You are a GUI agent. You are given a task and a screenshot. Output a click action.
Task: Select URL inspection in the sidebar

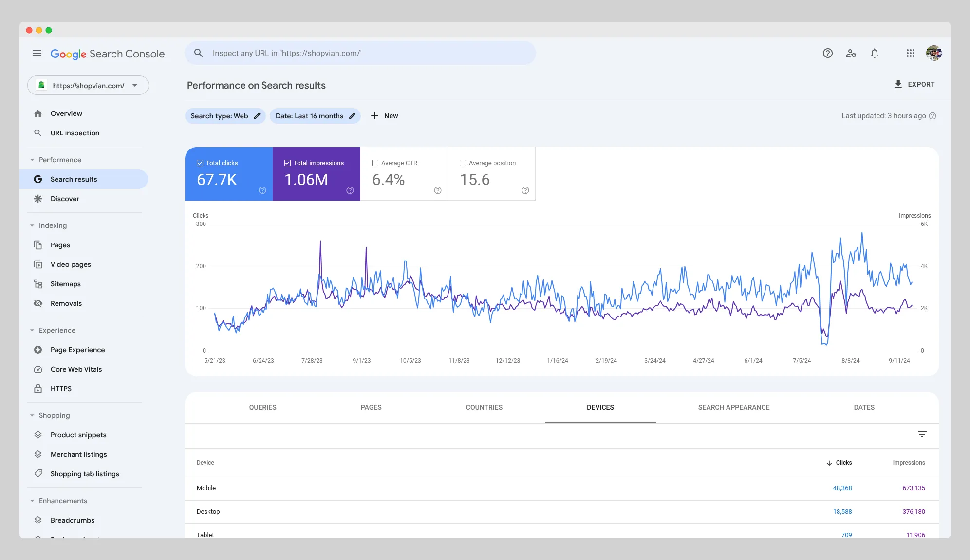tap(75, 132)
